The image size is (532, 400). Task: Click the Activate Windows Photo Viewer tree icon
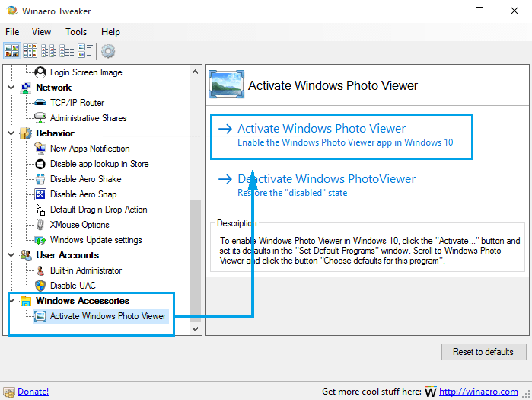coord(40,316)
